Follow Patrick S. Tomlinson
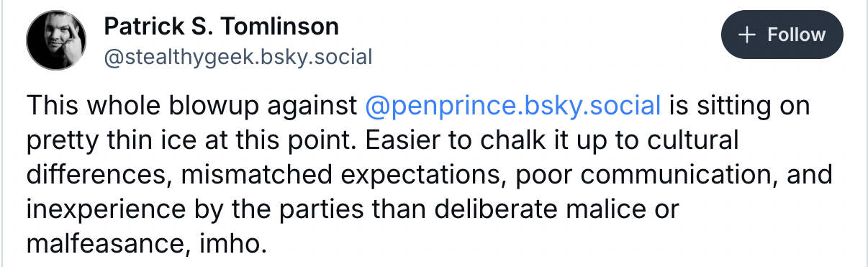The height and width of the screenshot is (267, 868). pyautogui.click(x=782, y=35)
